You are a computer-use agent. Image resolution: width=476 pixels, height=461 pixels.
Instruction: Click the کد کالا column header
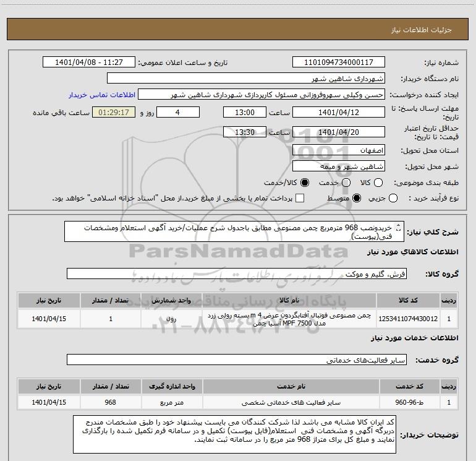point(408,301)
